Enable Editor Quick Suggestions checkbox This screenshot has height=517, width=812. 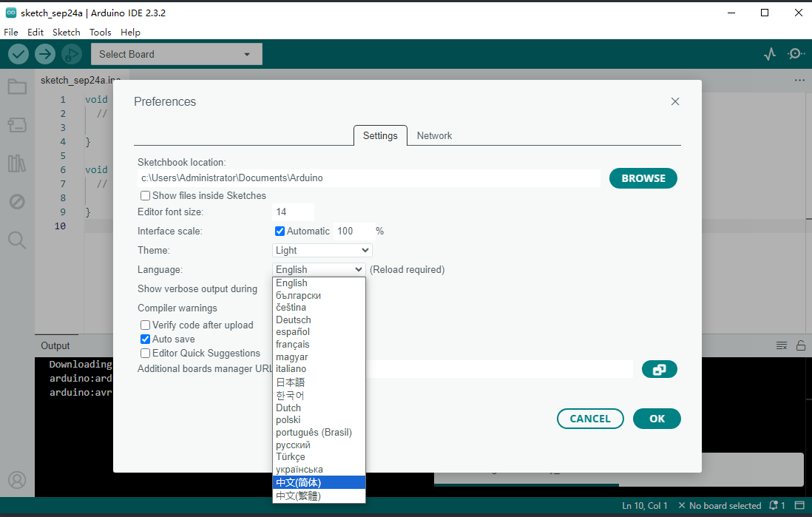tap(146, 354)
